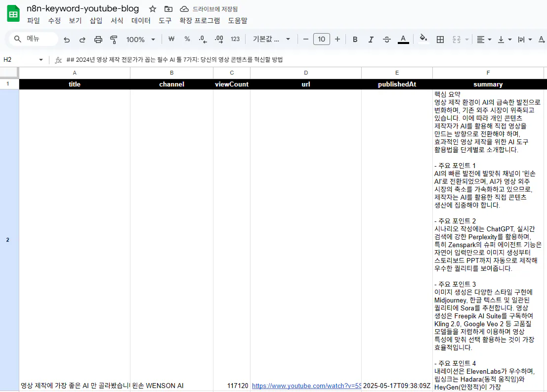Expand the Name box dropdown arrow

tap(41, 60)
